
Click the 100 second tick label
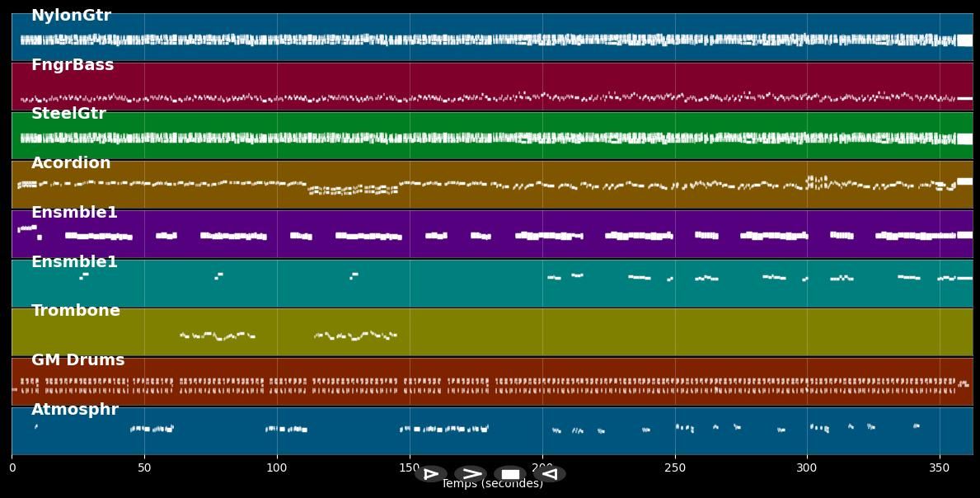pos(277,467)
